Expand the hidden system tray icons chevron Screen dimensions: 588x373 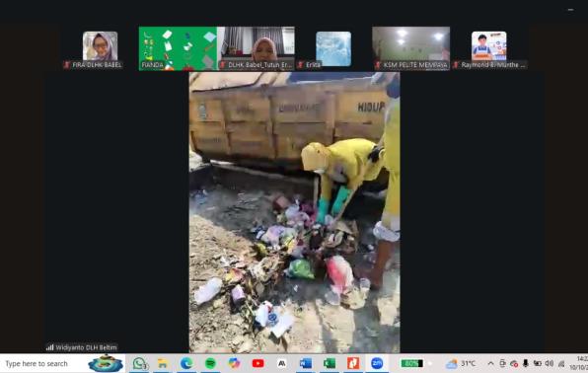tap(490, 363)
